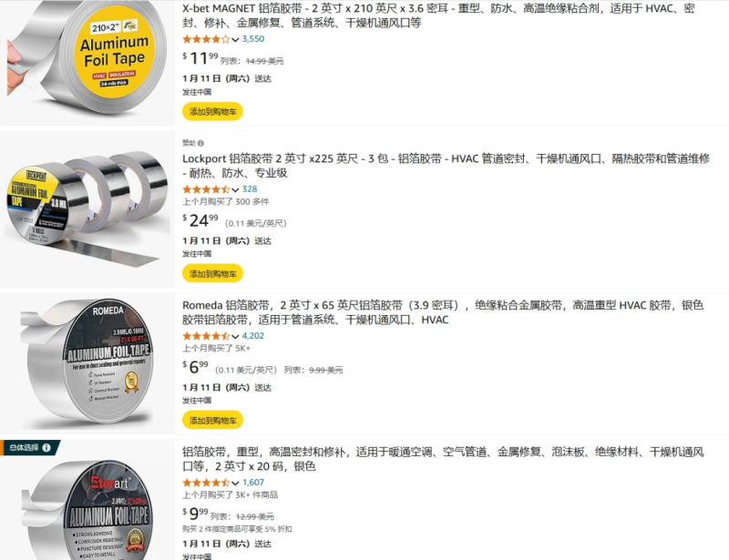This screenshot has height=560, width=729.
Task: Click info icon on 总体选择 badge
Action: (x=46, y=447)
